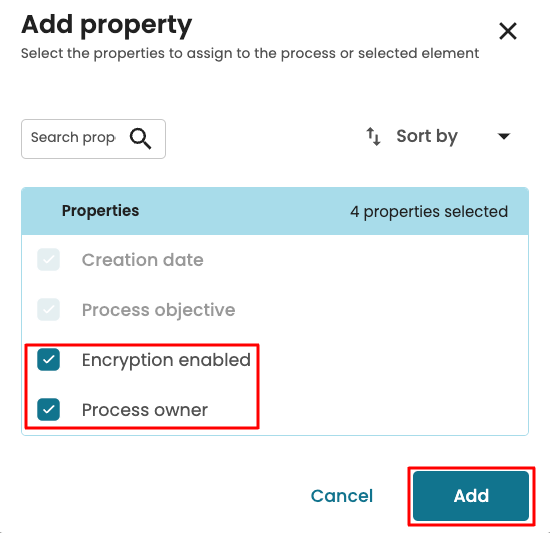Click the Creation date property label
This screenshot has width=550, height=533.
coord(142,260)
